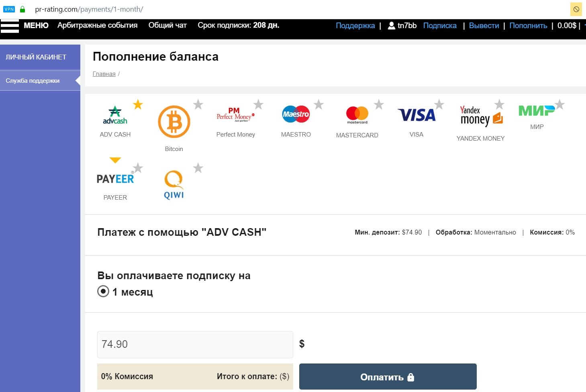
Task: Click the Пополнить top-up link
Action: (x=528, y=26)
